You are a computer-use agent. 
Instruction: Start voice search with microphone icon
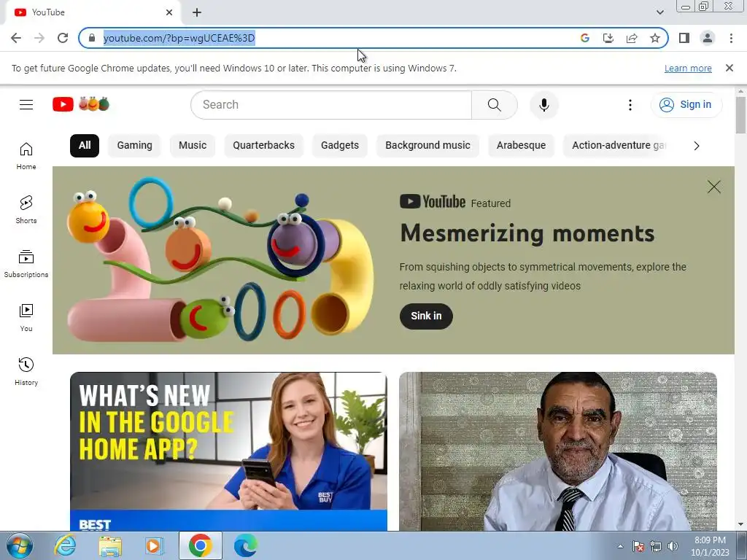coord(543,105)
